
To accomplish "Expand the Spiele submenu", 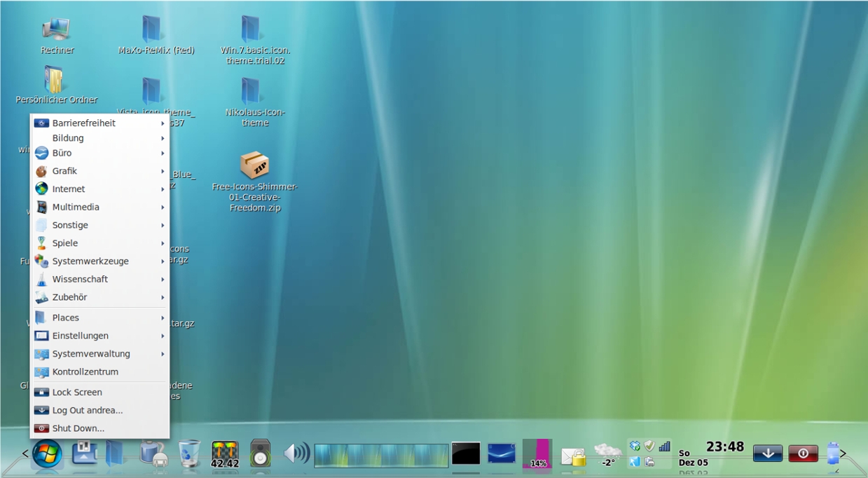I will [x=99, y=243].
